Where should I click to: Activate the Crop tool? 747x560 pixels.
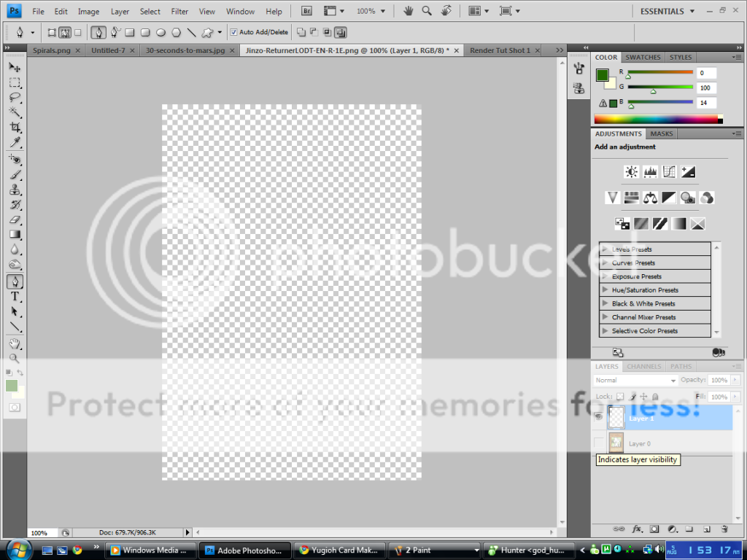click(x=15, y=127)
